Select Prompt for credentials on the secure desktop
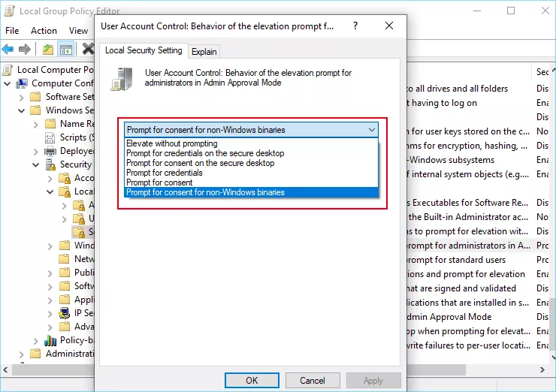556x392 pixels. click(252, 153)
